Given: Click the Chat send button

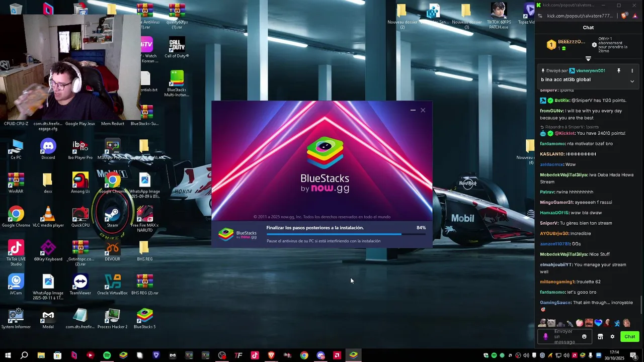Looking at the screenshot, I should [x=630, y=337].
